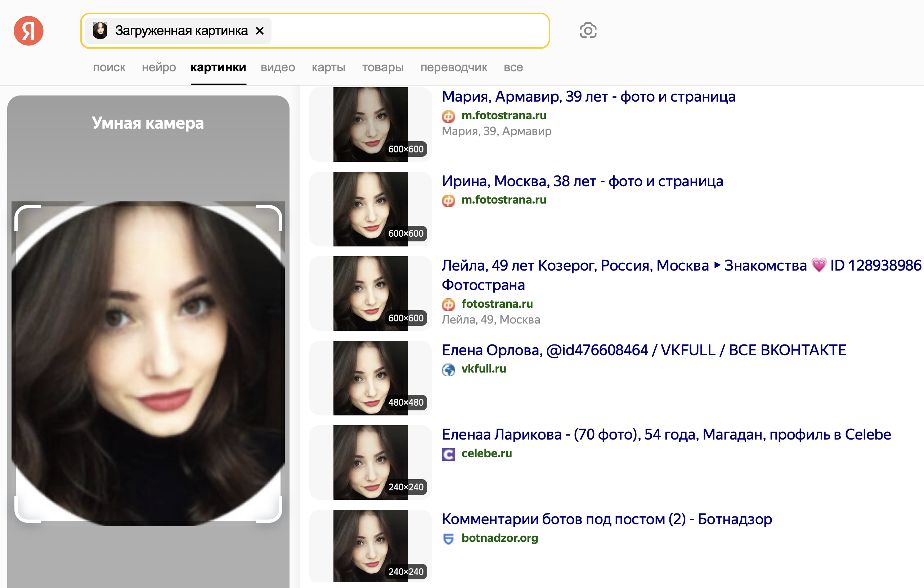Click the uploaded image mini thumbnail in the search bar
Image resolution: width=924 pixels, height=588 pixels.
point(100,31)
